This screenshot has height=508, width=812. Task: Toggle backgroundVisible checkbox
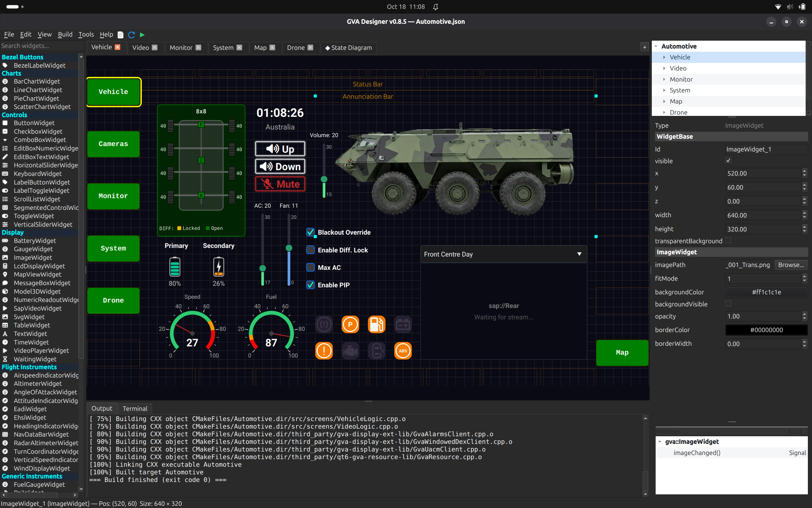(x=728, y=304)
